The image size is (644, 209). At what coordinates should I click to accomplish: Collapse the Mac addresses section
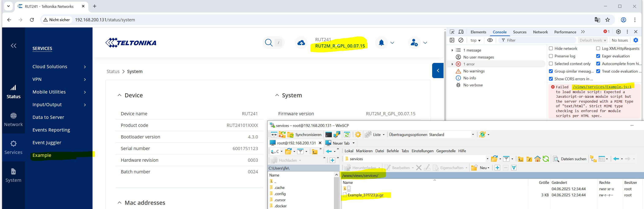tap(120, 202)
